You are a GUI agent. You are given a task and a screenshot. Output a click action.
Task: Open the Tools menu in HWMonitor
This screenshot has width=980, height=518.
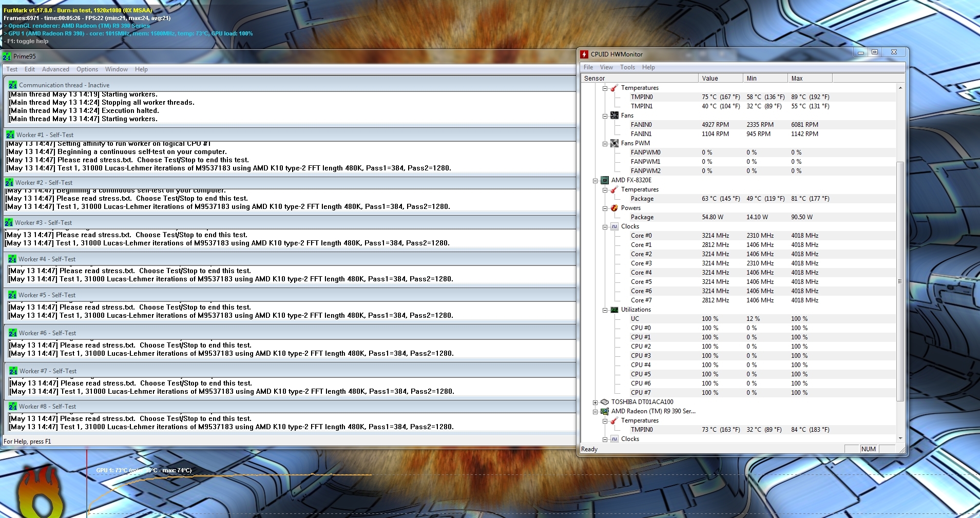(x=627, y=67)
